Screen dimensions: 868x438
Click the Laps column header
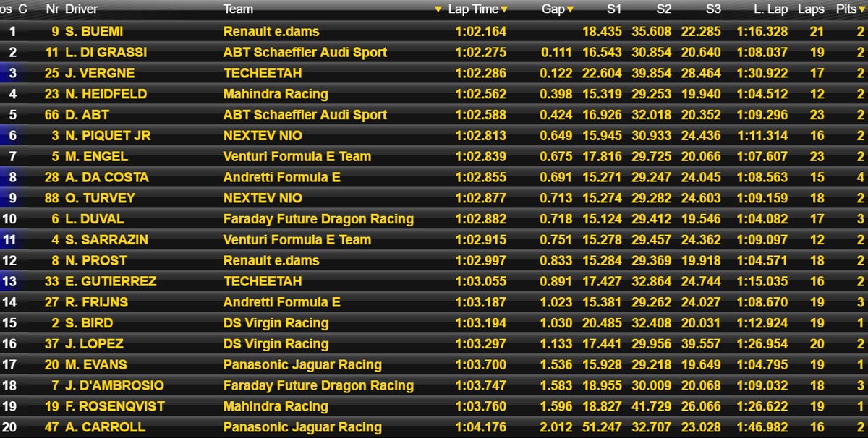(x=811, y=9)
